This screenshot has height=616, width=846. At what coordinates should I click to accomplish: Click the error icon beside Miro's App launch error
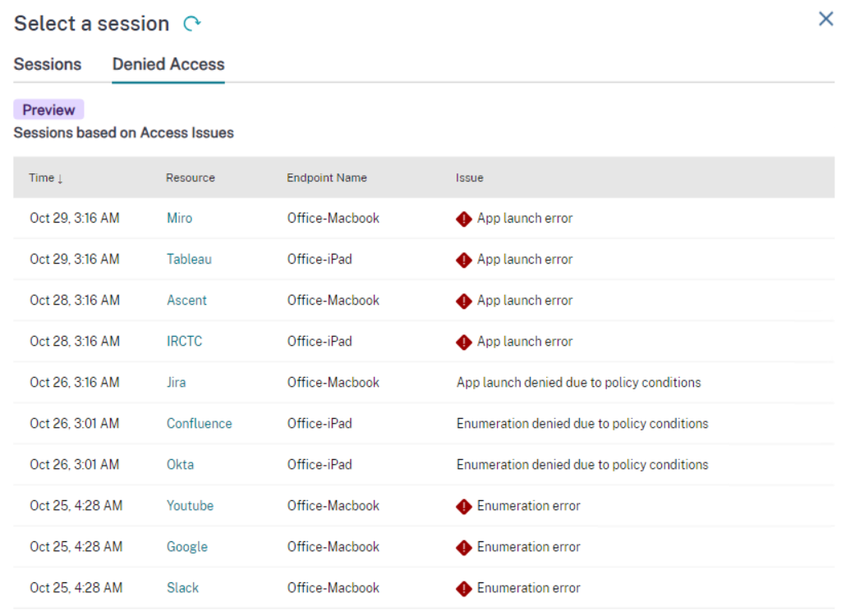[463, 218]
